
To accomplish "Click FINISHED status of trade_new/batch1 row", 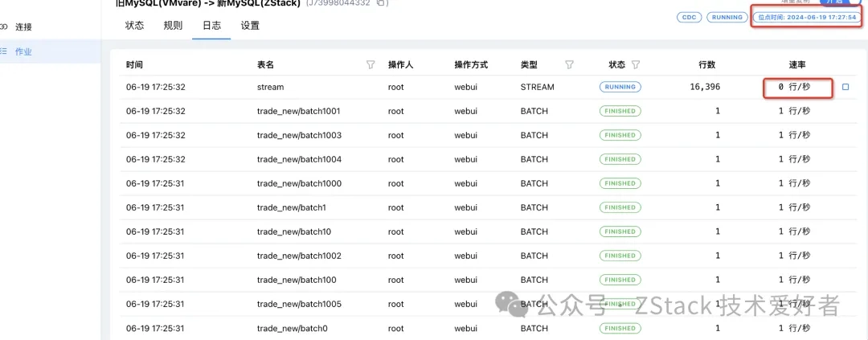I will coord(620,207).
